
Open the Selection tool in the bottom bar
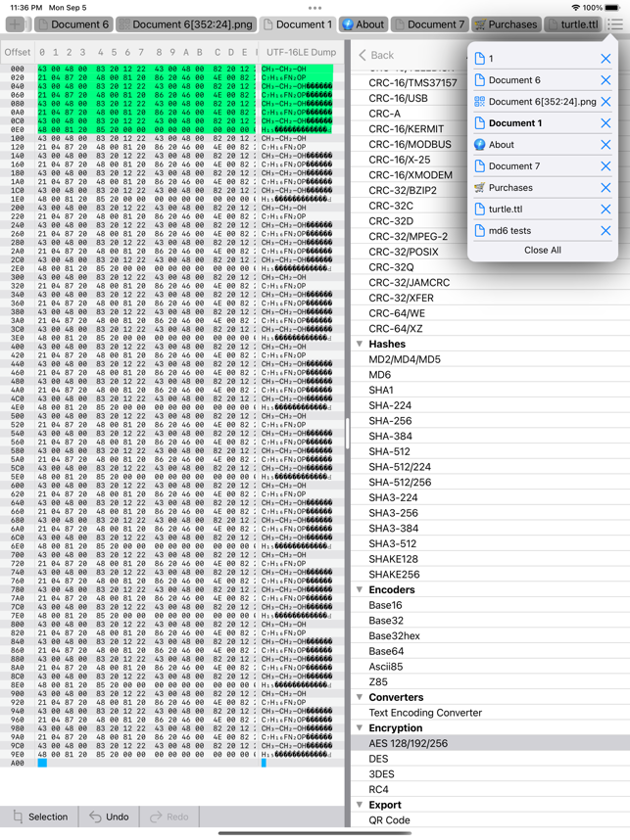point(41,817)
